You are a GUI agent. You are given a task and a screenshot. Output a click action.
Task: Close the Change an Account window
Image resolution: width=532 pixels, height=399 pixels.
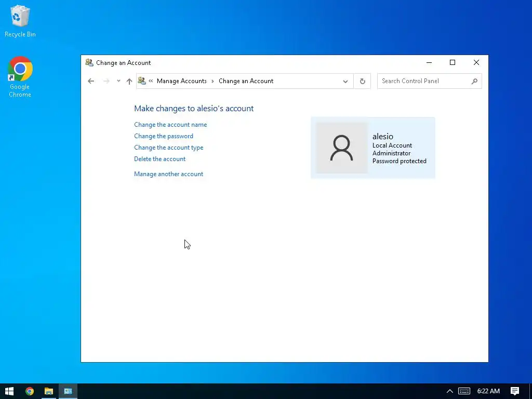pos(476,62)
